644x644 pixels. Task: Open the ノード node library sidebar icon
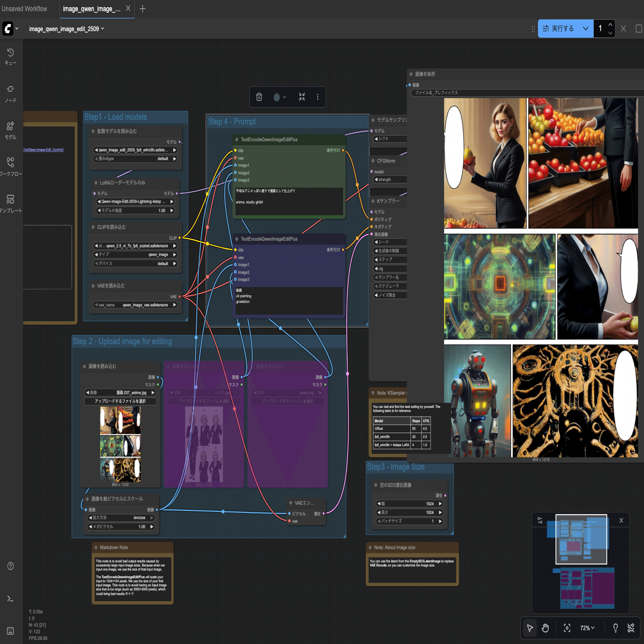click(10, 93)
